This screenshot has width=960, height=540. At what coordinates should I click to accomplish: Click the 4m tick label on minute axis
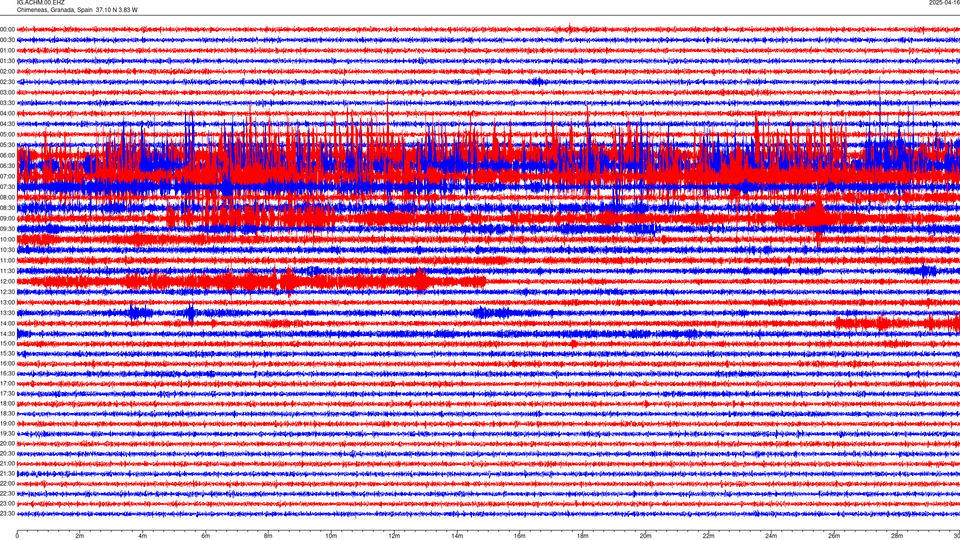(x=143, y=536)
